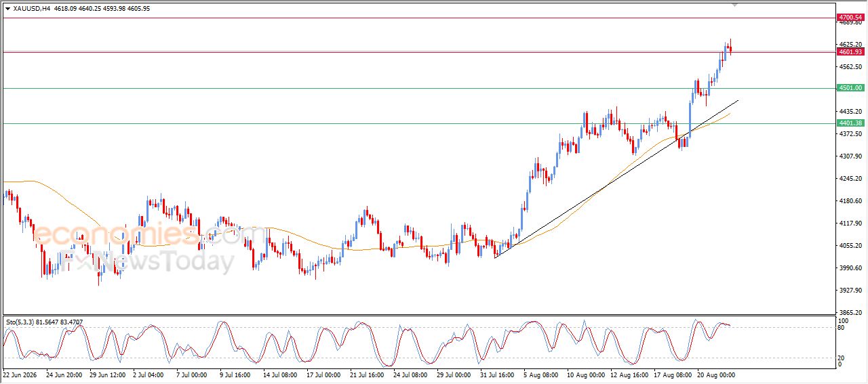Click the 5 Aug 08:00 time label

point(540,375)
